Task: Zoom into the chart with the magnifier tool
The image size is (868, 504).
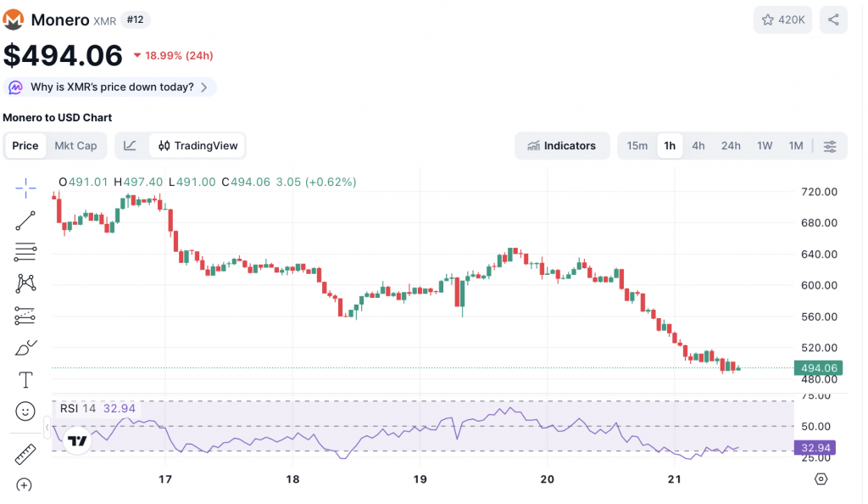Action: (25, 484)
